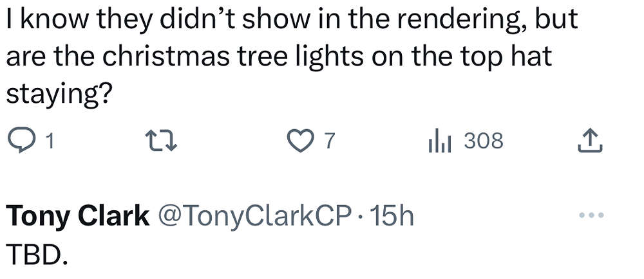The image size is (644, 279).
Task: Click the @TonyClarkCP handle
Action: click(254, 217)
